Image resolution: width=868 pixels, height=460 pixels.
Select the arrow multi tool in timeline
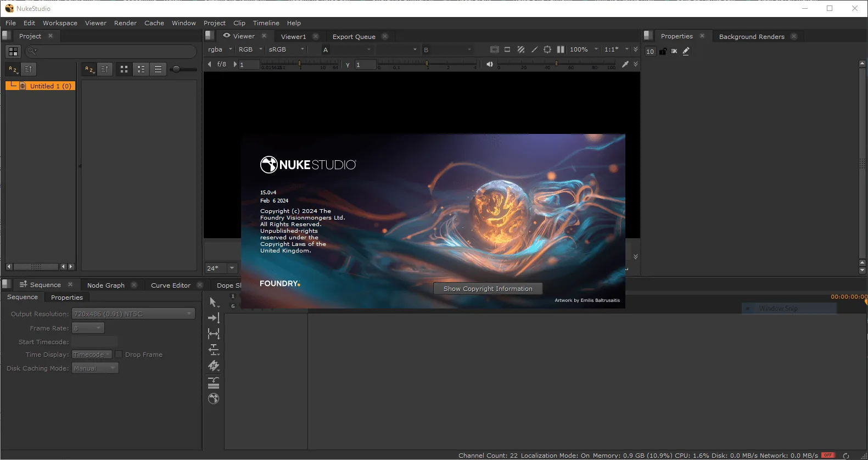pyautogui.click(x=214, y=302)
